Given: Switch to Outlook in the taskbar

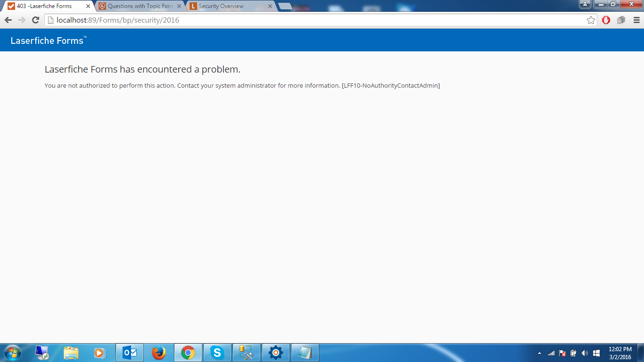Looking at the screenshot, I should click(130, 353).
